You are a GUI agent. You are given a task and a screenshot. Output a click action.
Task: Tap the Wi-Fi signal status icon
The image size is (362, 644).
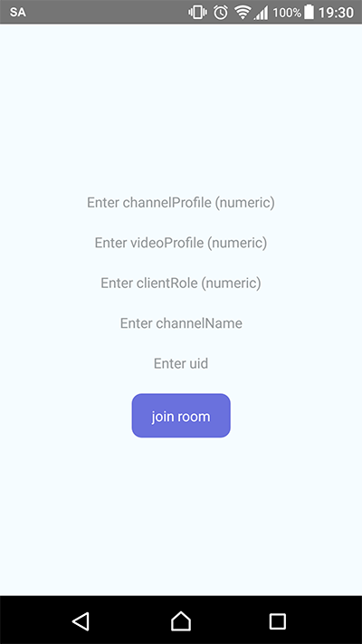click(x=243, y=13)
